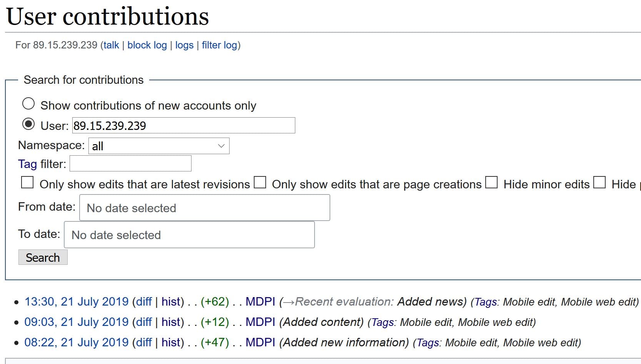This screenshot has height=364, width=641.
Task: Open the 'From date' picker field
Action: (205, 208)
